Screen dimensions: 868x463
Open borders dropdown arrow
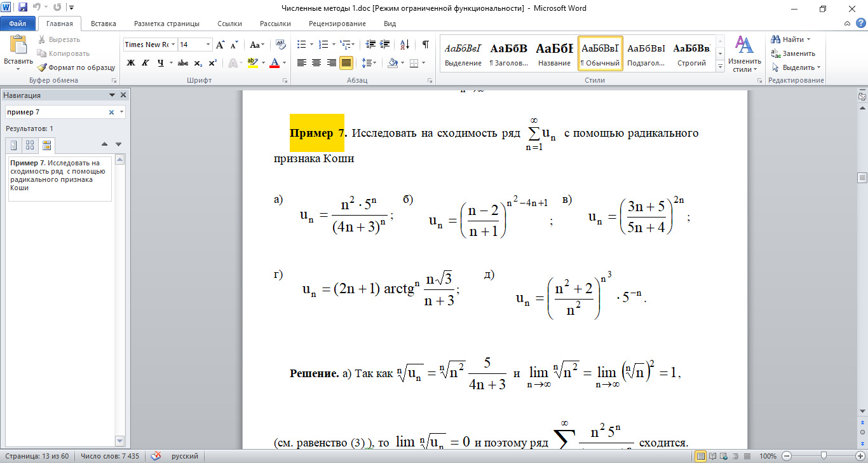[x=424, y=63]
